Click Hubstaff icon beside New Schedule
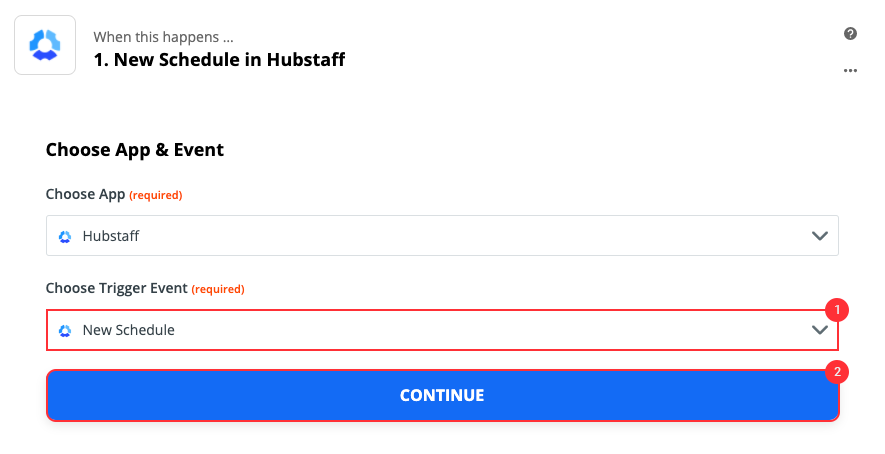885x454 pixels. [66, 330]
